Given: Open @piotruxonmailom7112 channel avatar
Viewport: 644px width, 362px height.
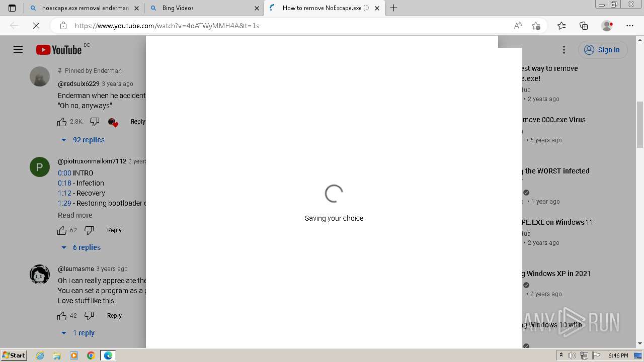Looking at the screenshot, I should (40, 167).
